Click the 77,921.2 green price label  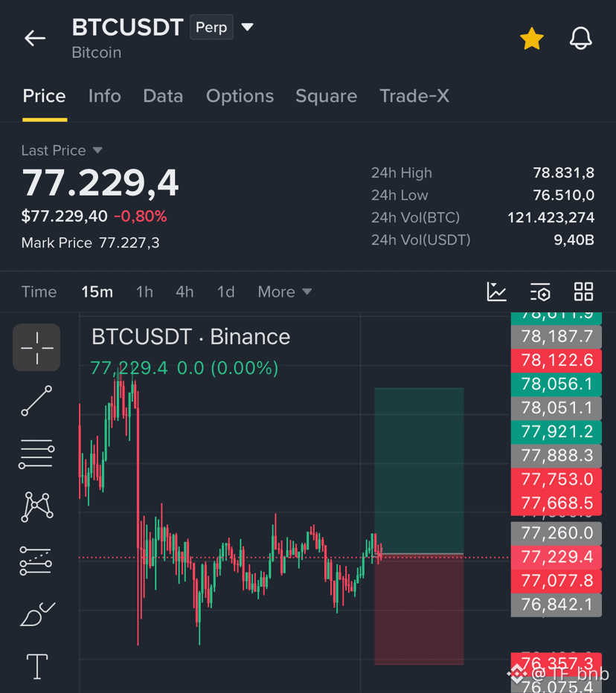pyautogui.click(x=556, y=432)
